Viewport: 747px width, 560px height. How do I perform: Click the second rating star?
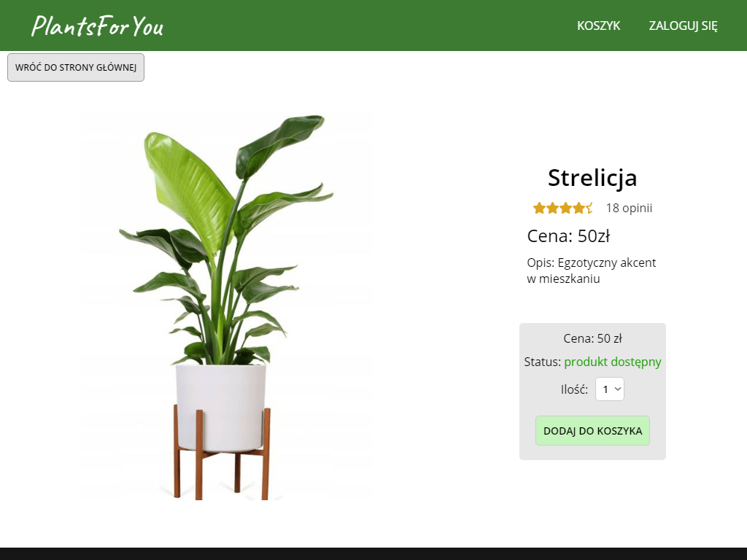(x=553, y=208)
